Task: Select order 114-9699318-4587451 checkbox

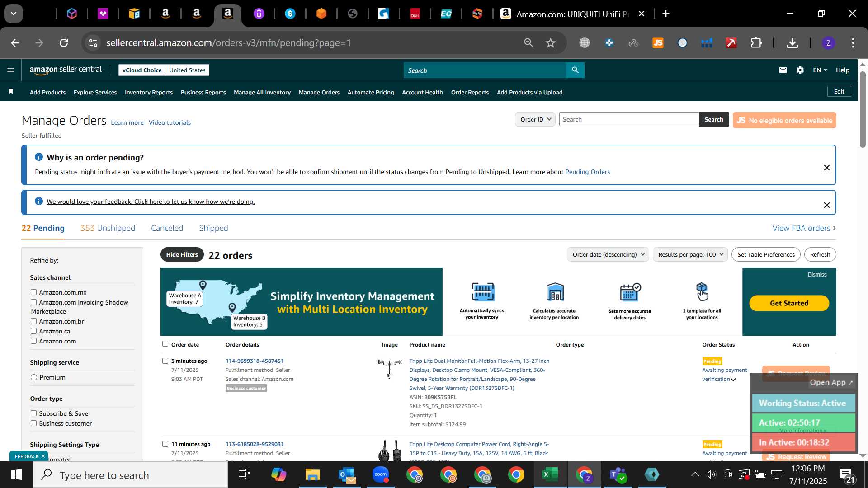Action: click(165, 361)
